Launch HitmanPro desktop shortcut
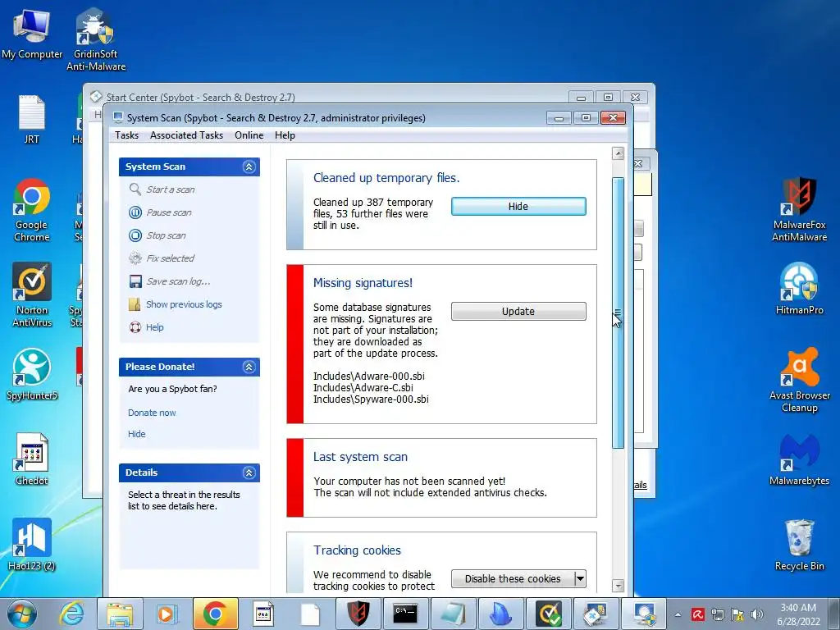Viewport: 840px width, 630px height. click(x=799, y=288)
